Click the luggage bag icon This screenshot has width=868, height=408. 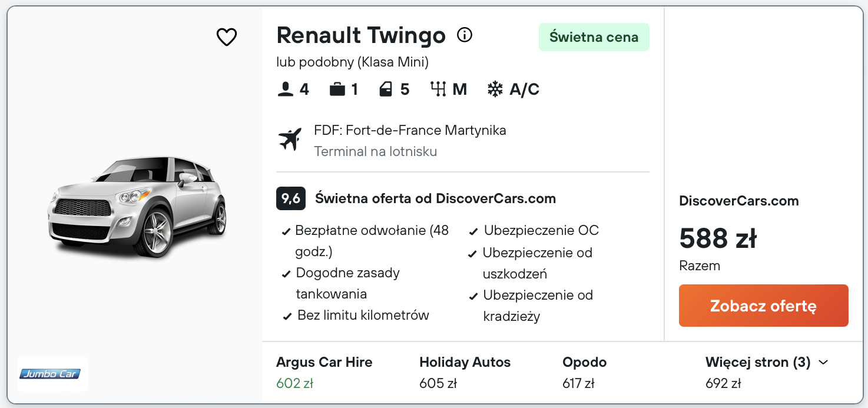coord(337,89)
